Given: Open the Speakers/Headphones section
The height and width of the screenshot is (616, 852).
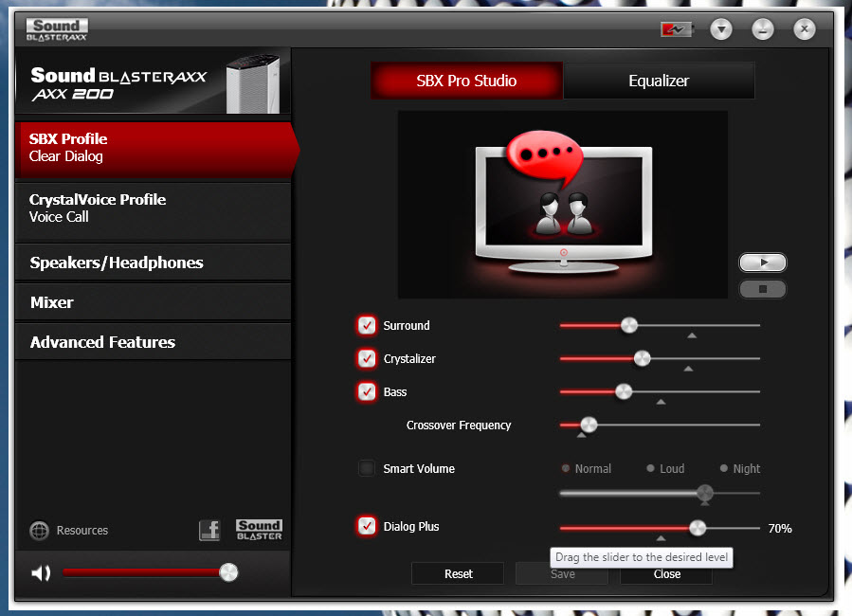Looking at the screenshot, I should click(154, 263).
